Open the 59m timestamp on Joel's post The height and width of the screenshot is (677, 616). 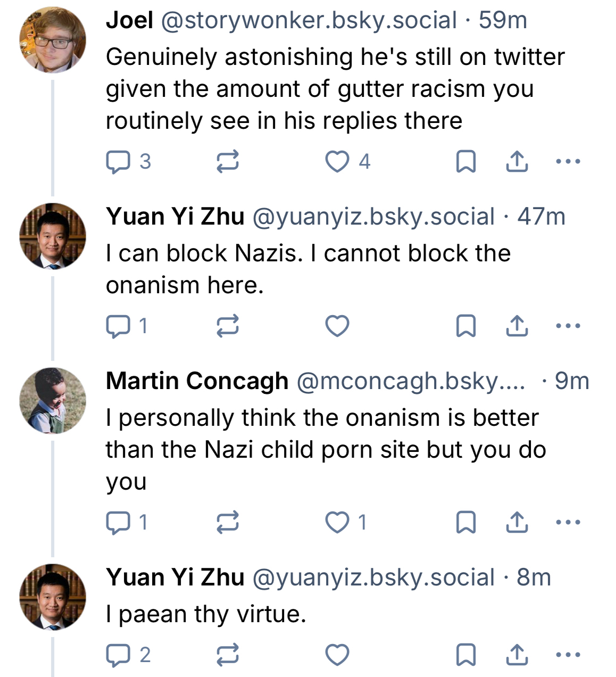[503, 21]
